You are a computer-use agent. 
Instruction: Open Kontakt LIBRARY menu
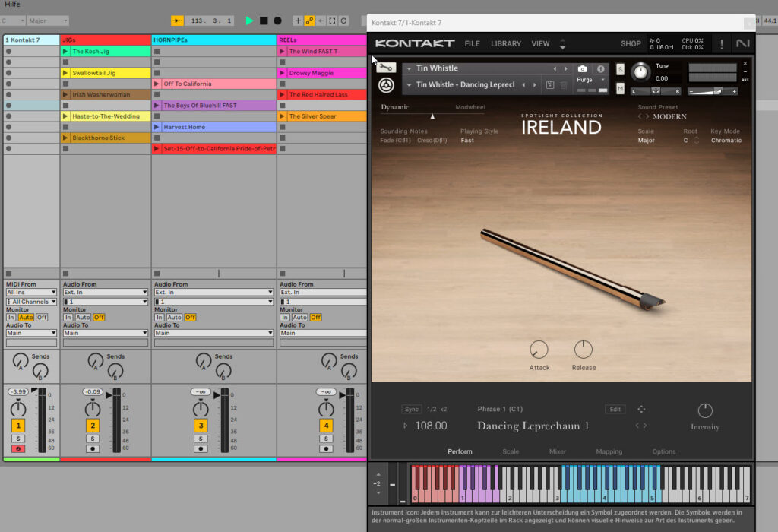click(x=505, y=43)
